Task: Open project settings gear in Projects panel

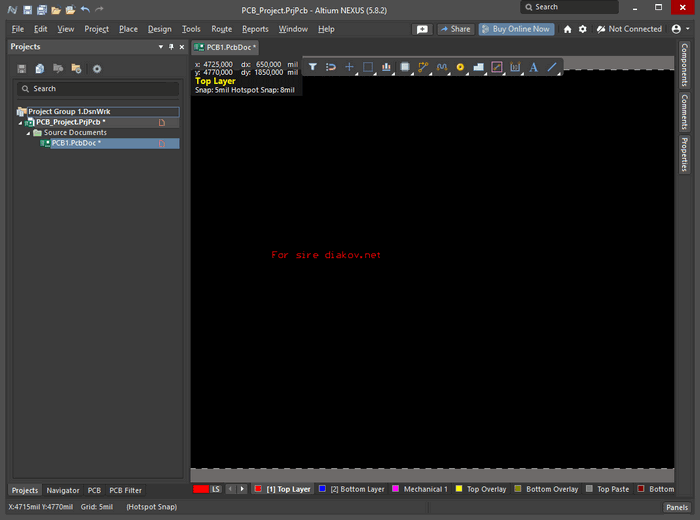Action: coord(97,69)
